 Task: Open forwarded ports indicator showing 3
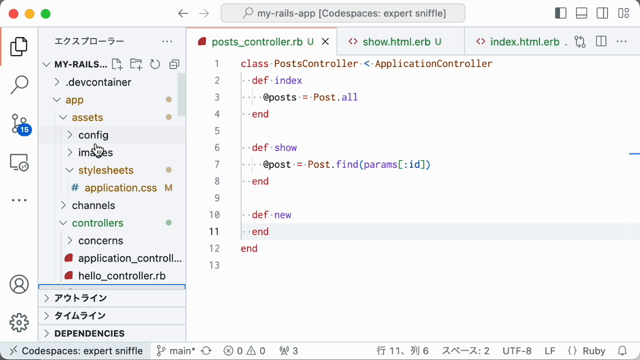tap(289, 351)
